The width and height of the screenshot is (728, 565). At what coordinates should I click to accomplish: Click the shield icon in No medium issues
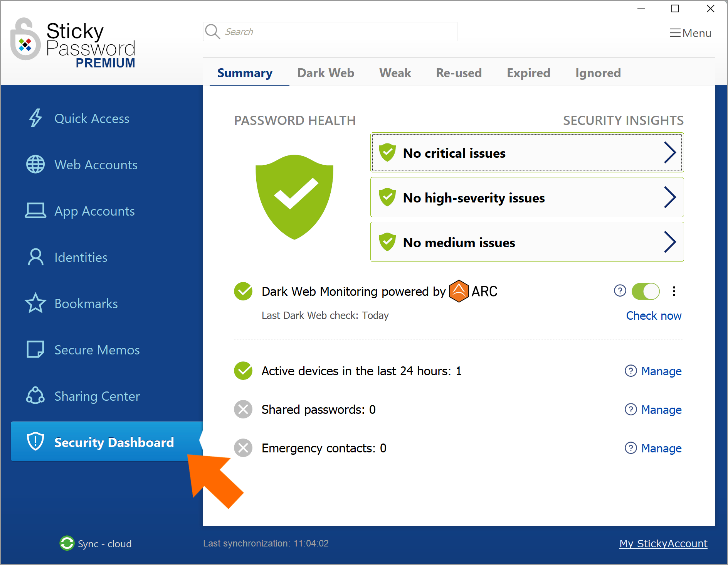tap(387, 242)
